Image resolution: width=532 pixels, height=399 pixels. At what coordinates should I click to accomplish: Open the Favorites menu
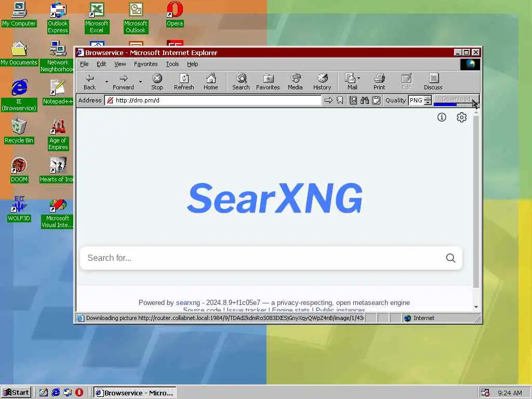pyautogui.click(x=145, y=64)
